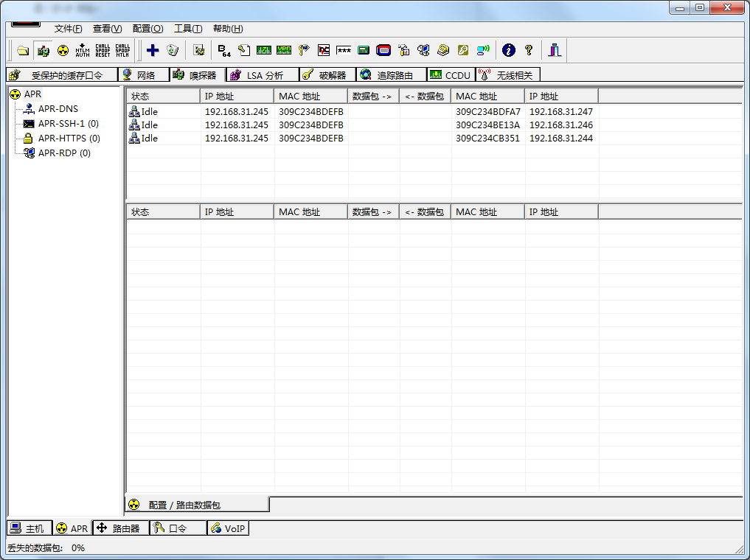
Task: Select APR-HTTPS (0) in the tree
Action: coord(69,139)
